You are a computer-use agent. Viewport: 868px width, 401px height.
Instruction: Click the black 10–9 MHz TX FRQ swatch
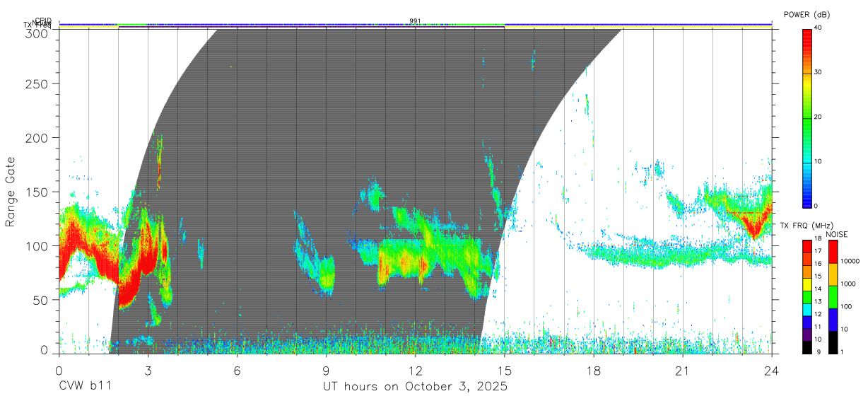[807, 347]
